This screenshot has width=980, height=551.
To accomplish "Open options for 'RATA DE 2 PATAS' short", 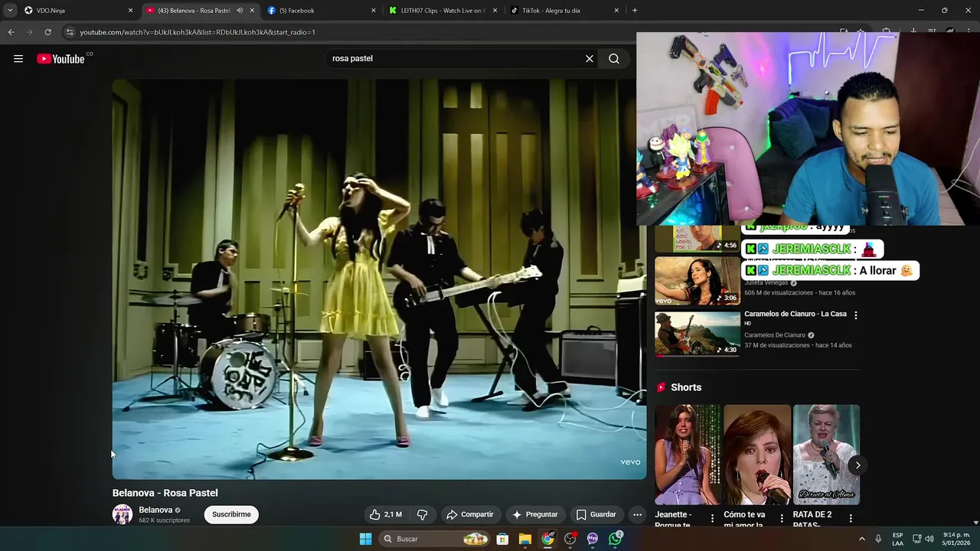I will [851, 519].
